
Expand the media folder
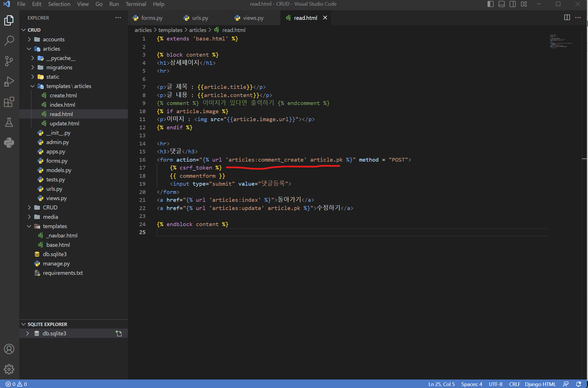[x=29, y=217]
